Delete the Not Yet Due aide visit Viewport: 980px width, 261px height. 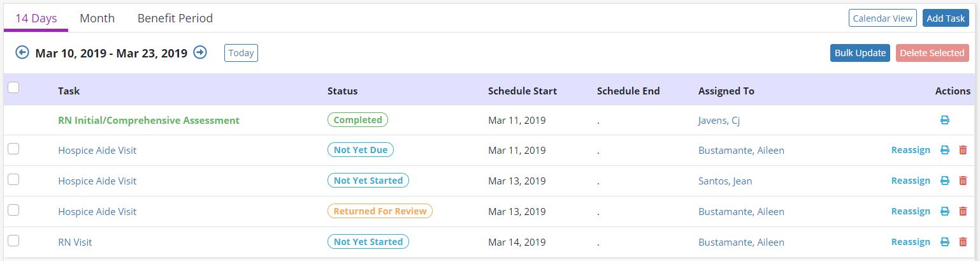[x=963, y=150]
